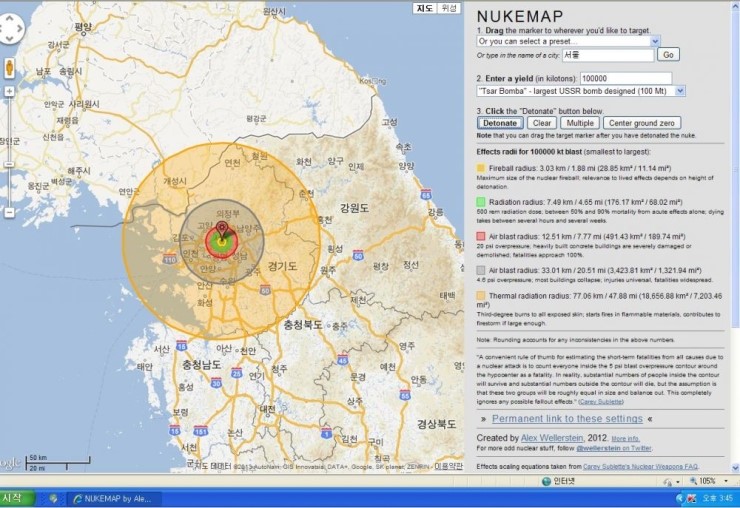This screenshot has width=740, height=508.
Task: Click the zoom slider handle on map
Action: pyautogui.click(x=9, y=164)
